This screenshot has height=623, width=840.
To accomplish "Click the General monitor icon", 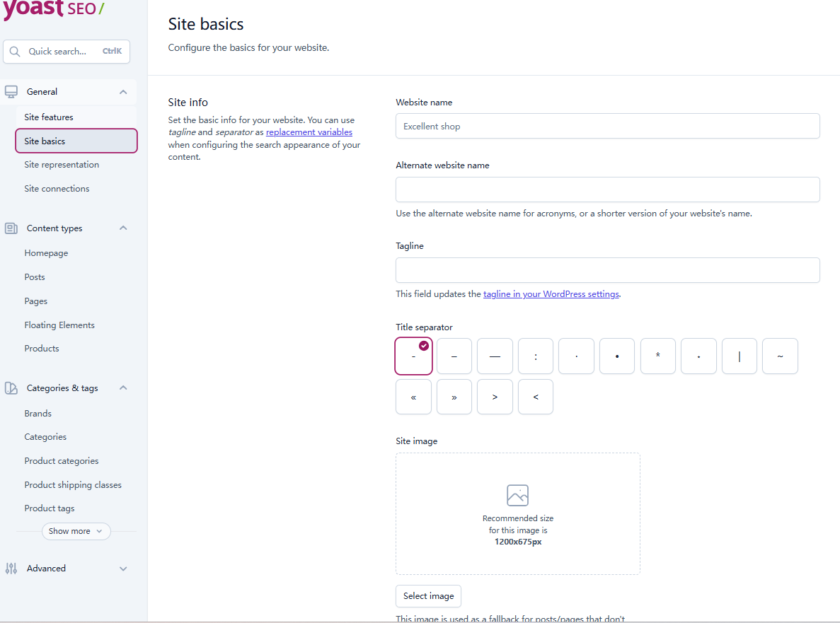I will pyautogui.click(x=11, y=92).
